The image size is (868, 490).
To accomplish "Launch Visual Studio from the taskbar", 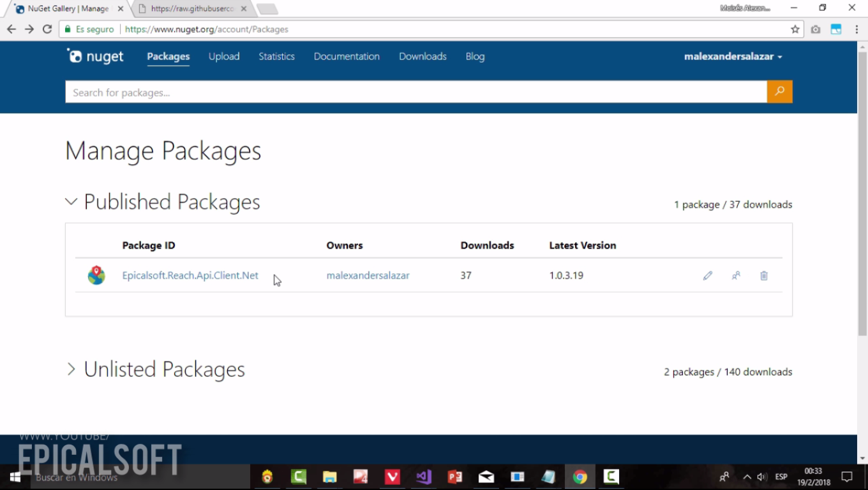I will 423,477.
